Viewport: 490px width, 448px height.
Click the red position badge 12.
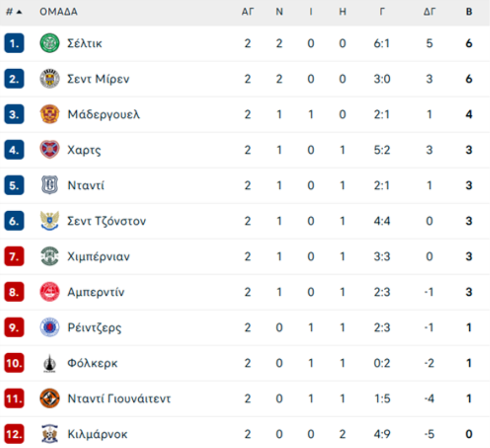tap(14, 434)
